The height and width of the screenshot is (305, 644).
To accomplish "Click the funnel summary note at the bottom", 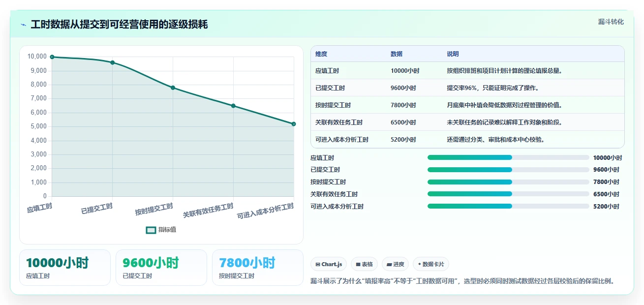I will 462,281.
